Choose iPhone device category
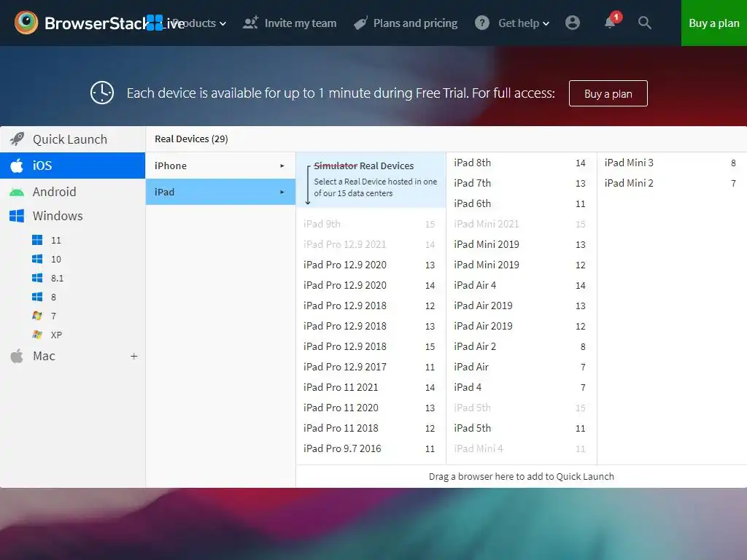 tap(220, 166)
